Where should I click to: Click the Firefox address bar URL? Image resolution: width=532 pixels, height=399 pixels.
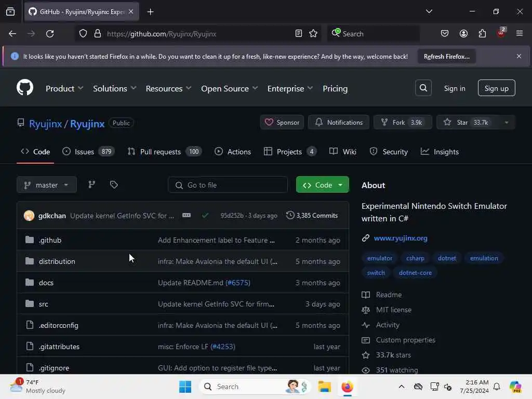(162, 34)
